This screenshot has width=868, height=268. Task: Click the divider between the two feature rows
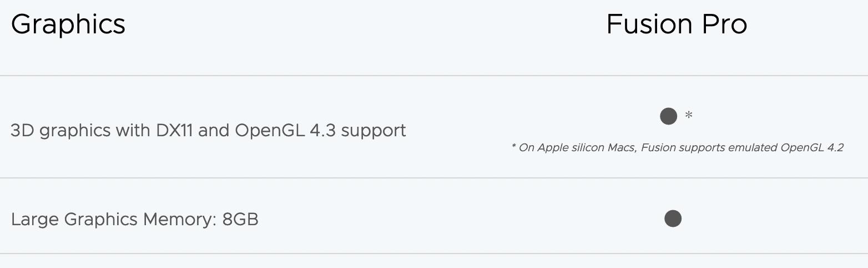(433, 178)
